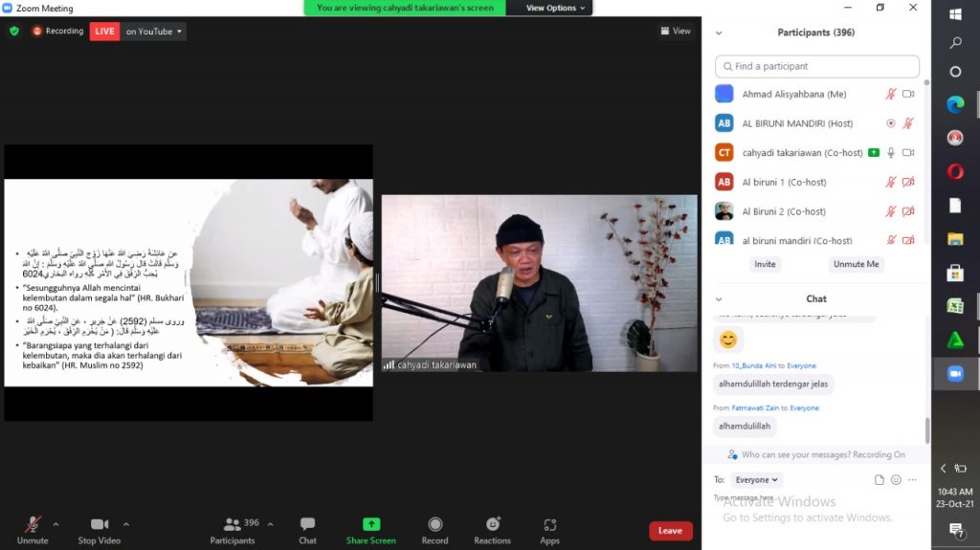Click the green Share Screen icon

click(x=371, y=524)
